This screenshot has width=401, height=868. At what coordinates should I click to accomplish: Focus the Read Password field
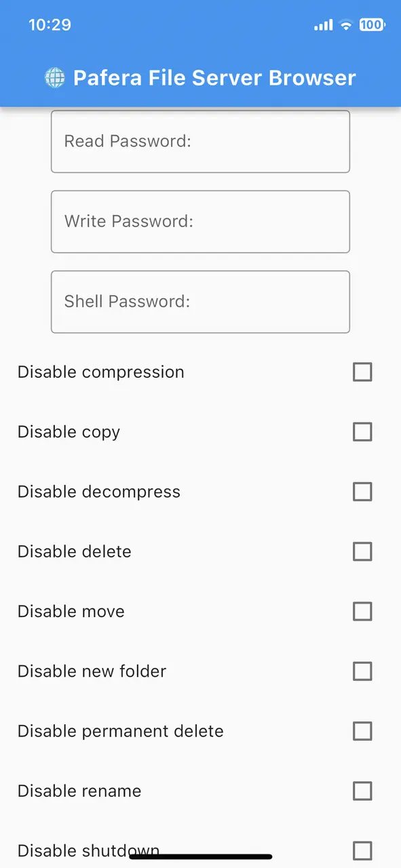coord(200,142)
